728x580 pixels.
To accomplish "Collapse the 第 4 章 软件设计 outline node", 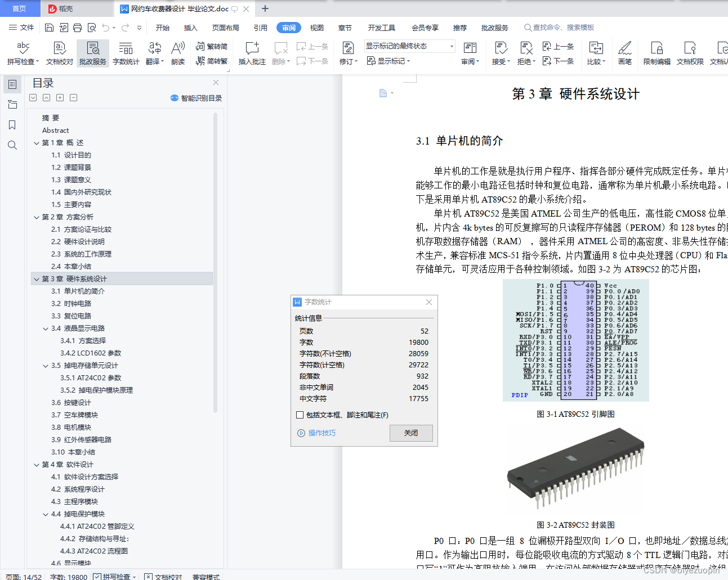I will point(37,465).
